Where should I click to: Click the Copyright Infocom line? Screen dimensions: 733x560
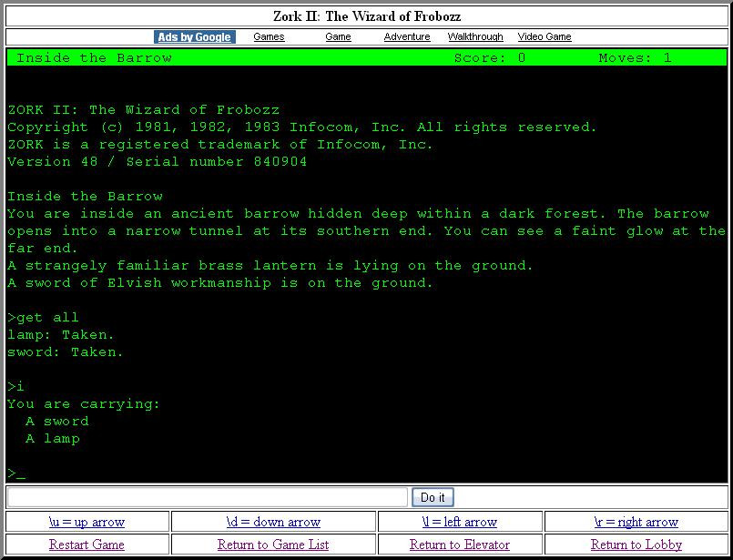coord(302,127)
